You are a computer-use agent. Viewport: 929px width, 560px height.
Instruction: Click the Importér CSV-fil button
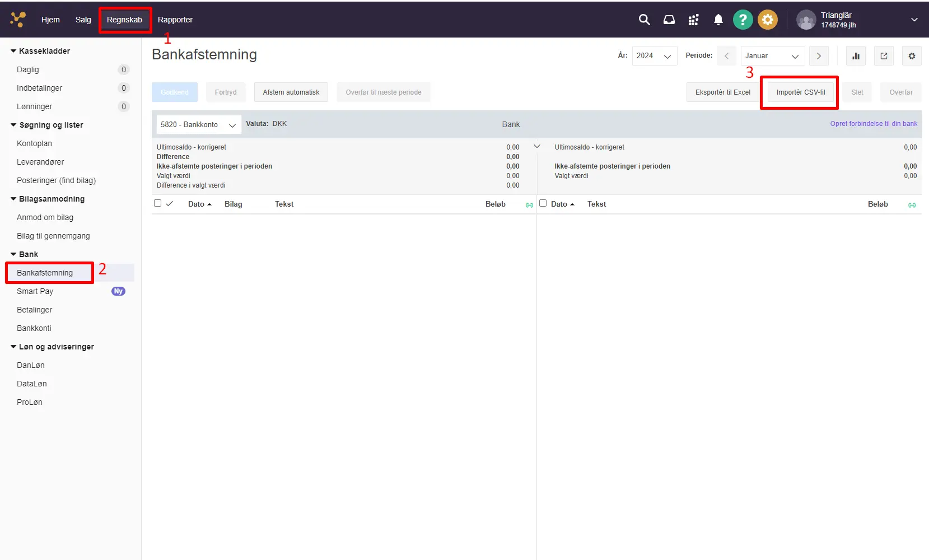800,92
